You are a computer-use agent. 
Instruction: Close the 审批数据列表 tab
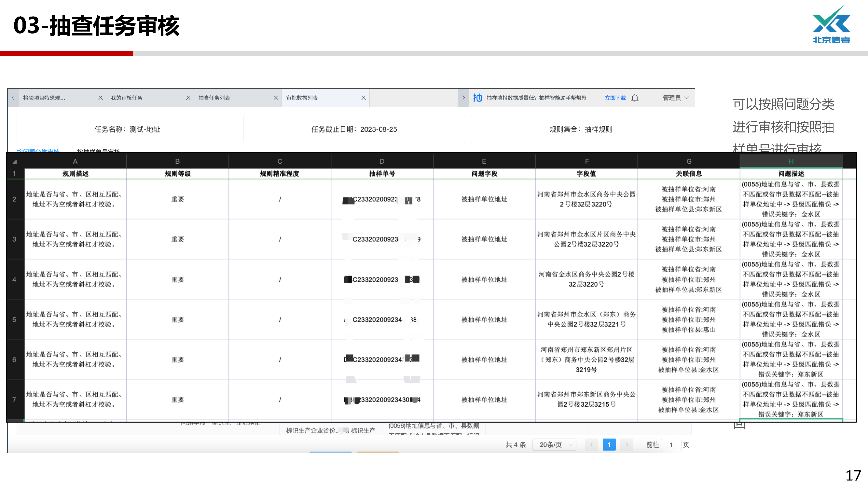(x=363, y=98)
